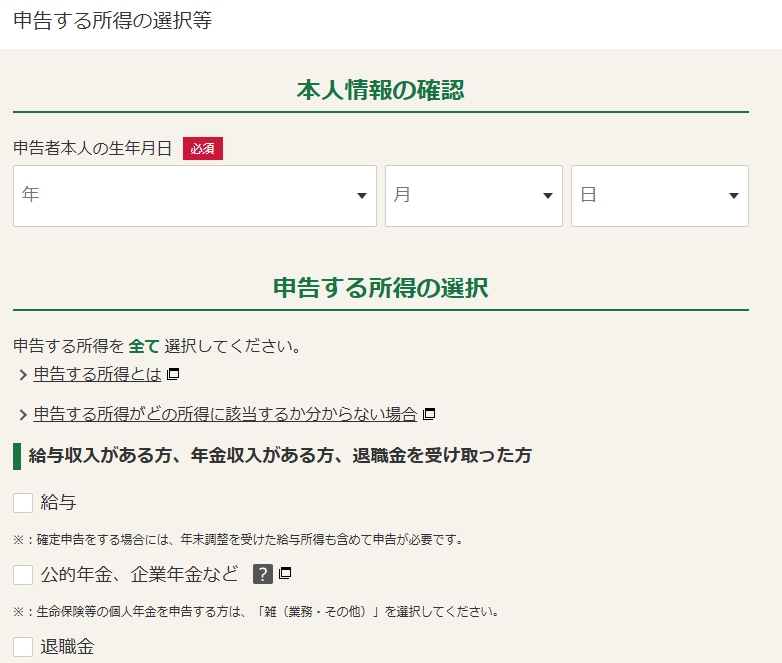This screenshot has height=663, width=782.
Task: Click new-window icon after 分からない場合 link
Action: [x=429, y=414]
